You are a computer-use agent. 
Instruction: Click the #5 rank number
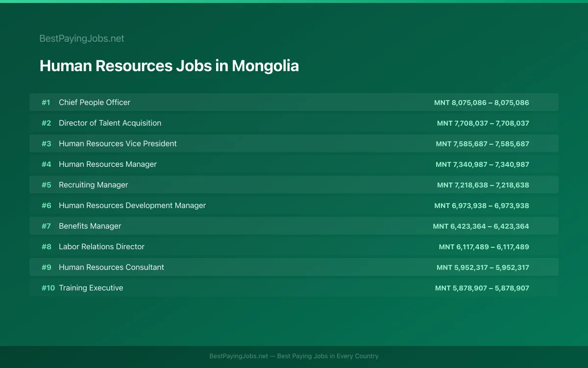pos(46,184)
